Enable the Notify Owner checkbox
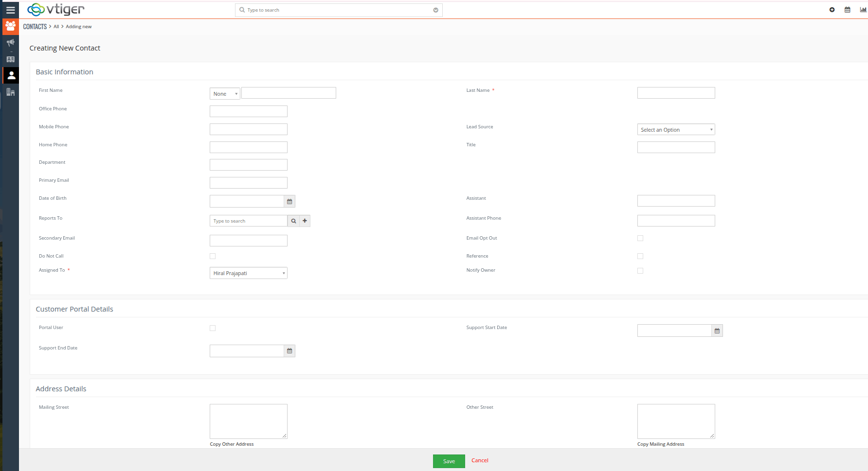868x471 pixels. pos(640,271)
